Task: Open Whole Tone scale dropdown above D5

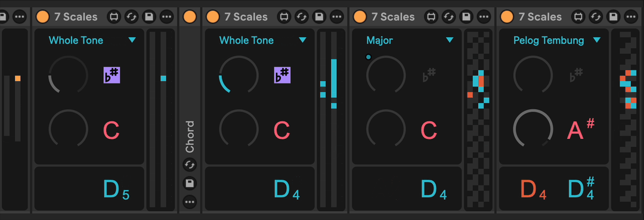Action: tap(92, 40)
